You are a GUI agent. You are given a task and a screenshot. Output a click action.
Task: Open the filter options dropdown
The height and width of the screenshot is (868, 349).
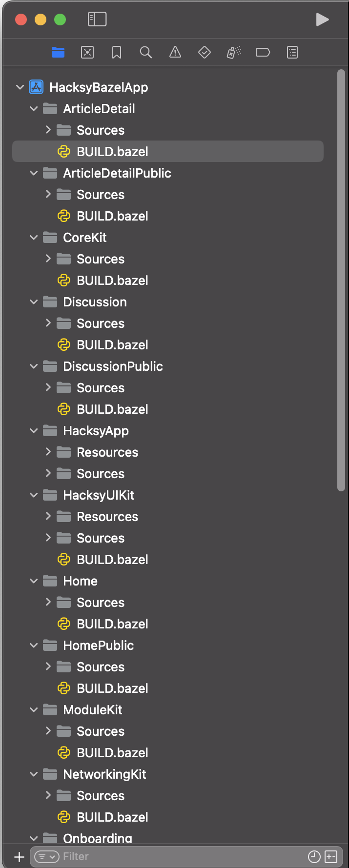(x=46, y=856)
